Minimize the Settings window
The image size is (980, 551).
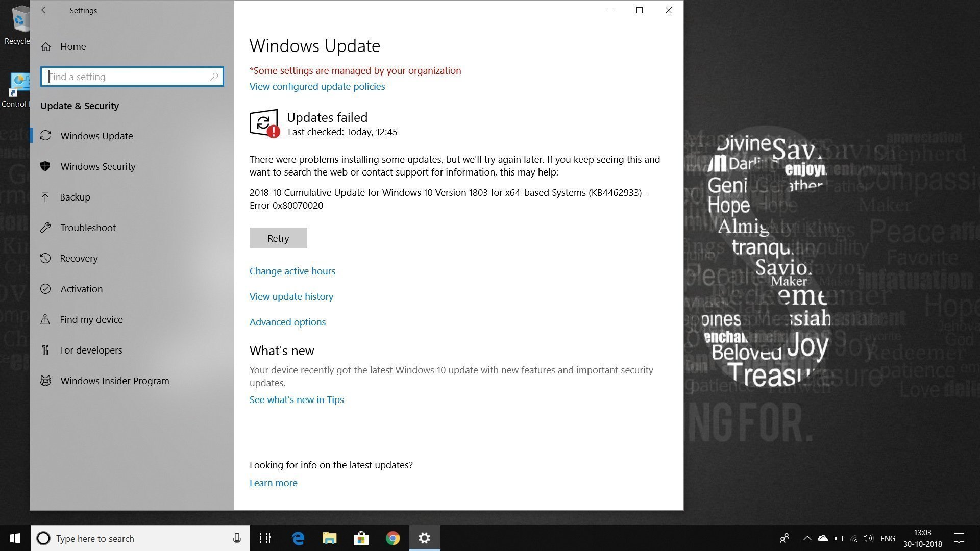click(610, 10)
